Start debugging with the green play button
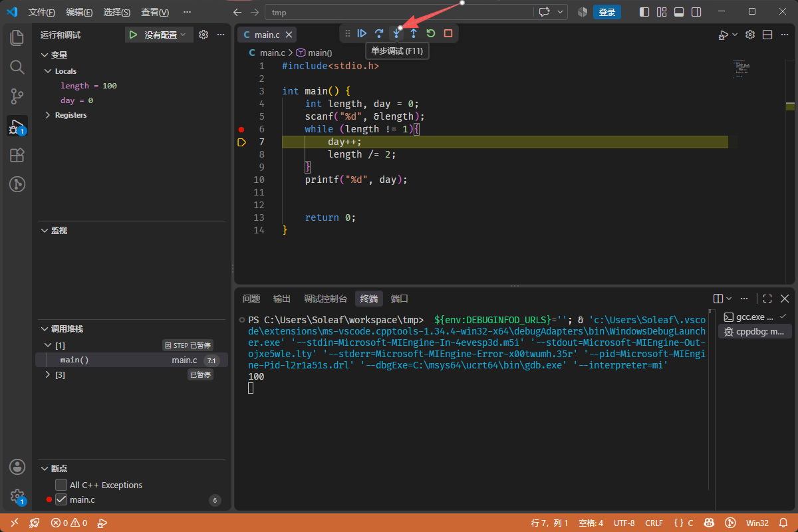The image size is (798, 532). [134, 35]
